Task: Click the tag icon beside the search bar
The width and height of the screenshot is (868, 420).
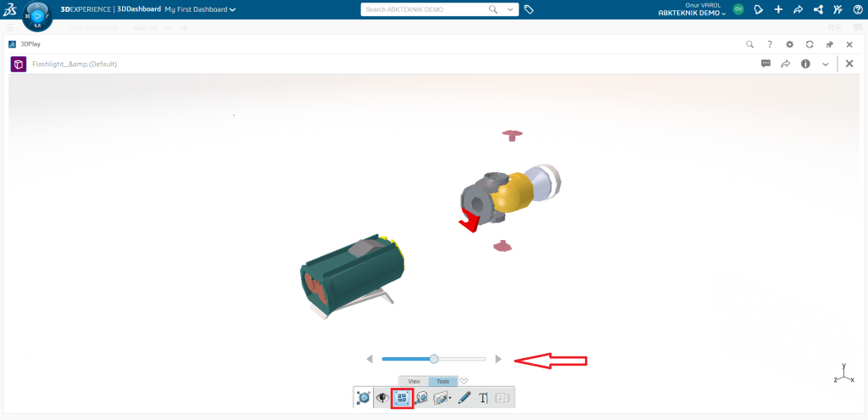Action: pyautogui.click(x=529, y=9)
